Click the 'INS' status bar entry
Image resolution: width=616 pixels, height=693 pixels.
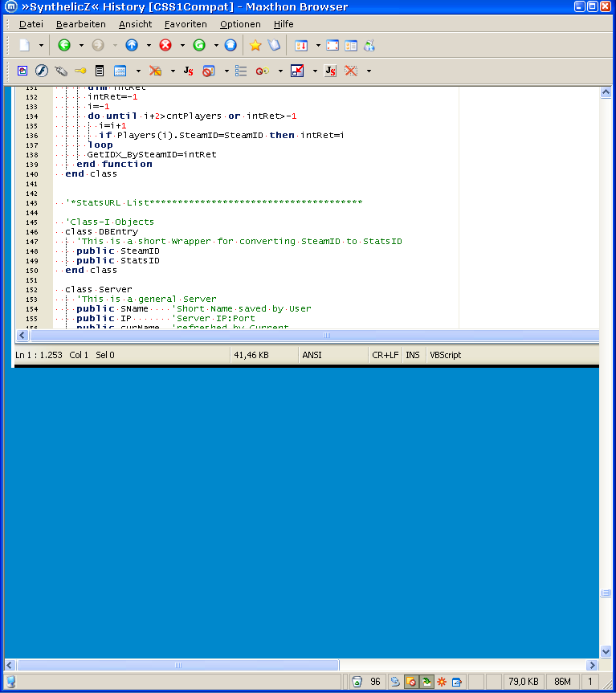pos(413,355)
